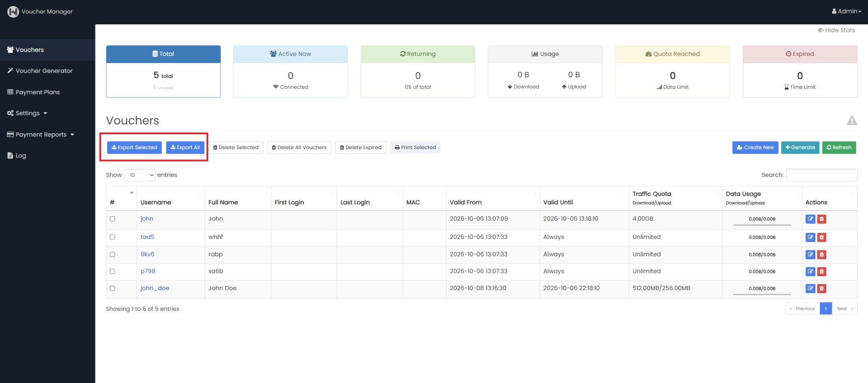Screen dimensions: 868x383
Task: Sort table by Valid From column
Action: (493, 199)
